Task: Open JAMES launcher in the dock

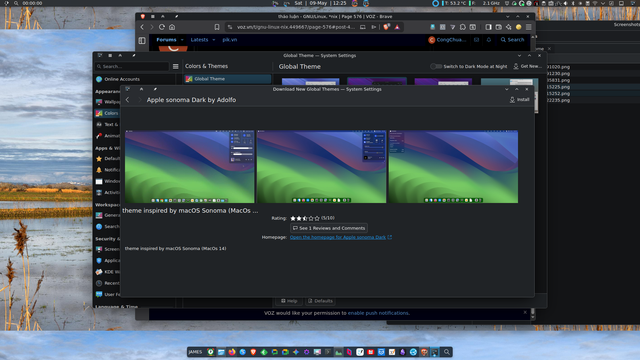Action: [x=195, y=352]
